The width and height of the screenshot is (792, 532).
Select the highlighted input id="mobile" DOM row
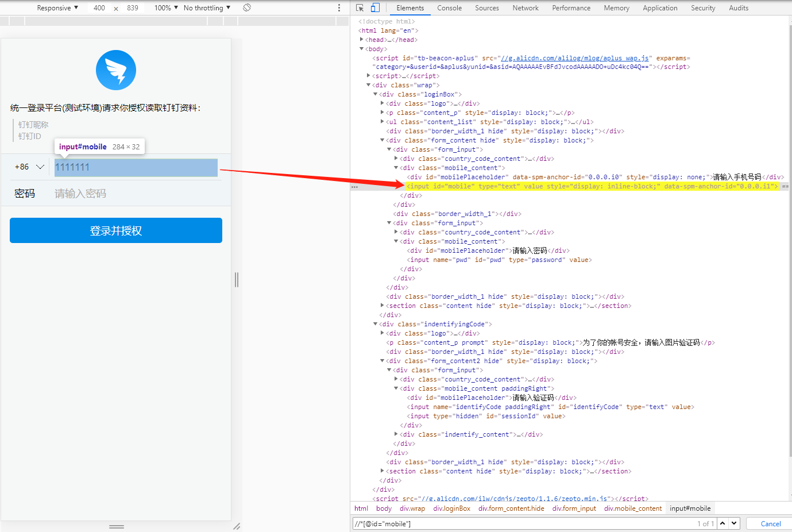click(593, 186)
